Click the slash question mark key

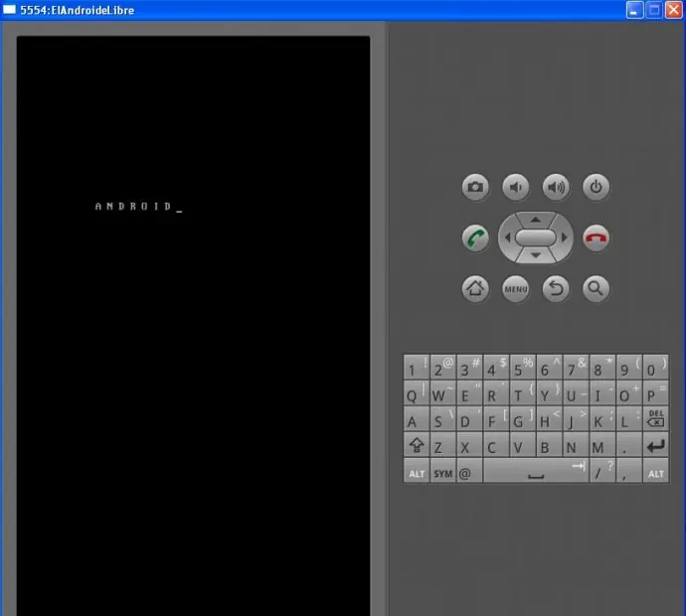(x=602, y=470)
